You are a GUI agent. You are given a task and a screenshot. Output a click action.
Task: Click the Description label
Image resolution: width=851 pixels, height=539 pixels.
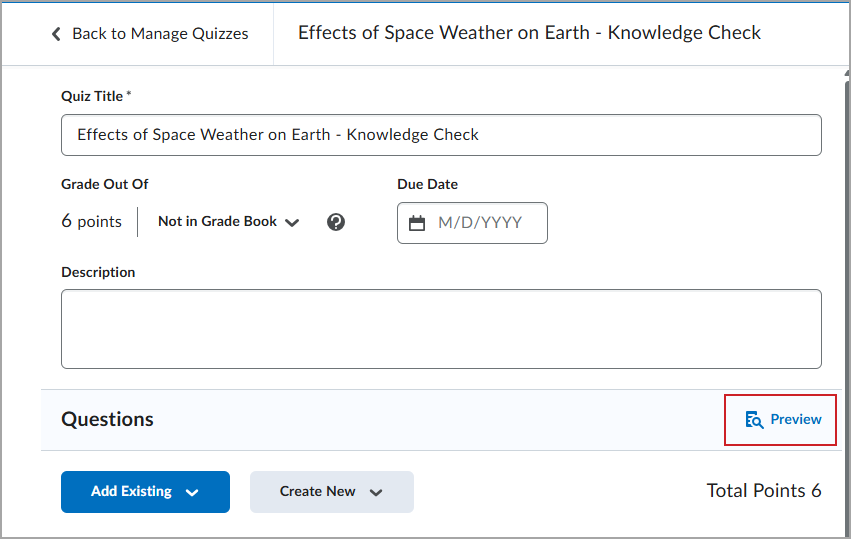[x=98, y=272]
